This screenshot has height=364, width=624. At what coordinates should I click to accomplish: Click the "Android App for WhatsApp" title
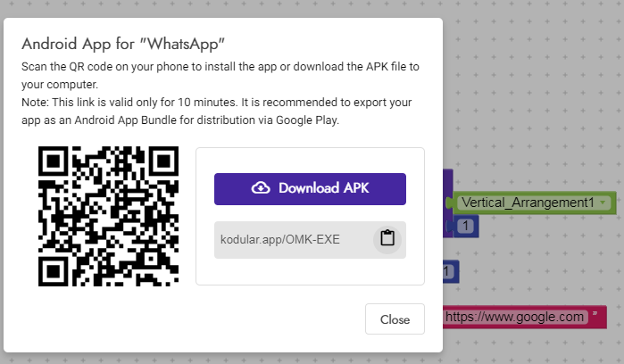[123, 44]
